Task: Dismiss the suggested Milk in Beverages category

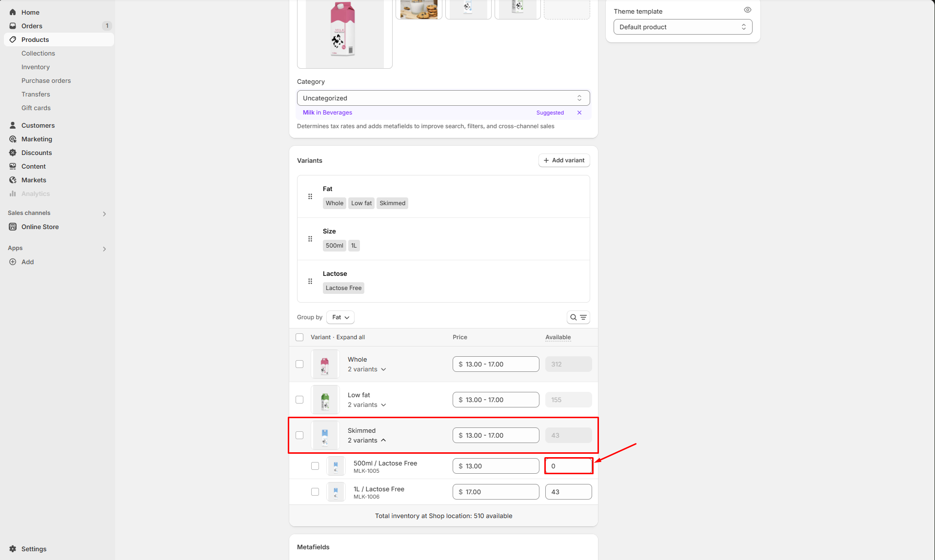Action: (579, 113)
